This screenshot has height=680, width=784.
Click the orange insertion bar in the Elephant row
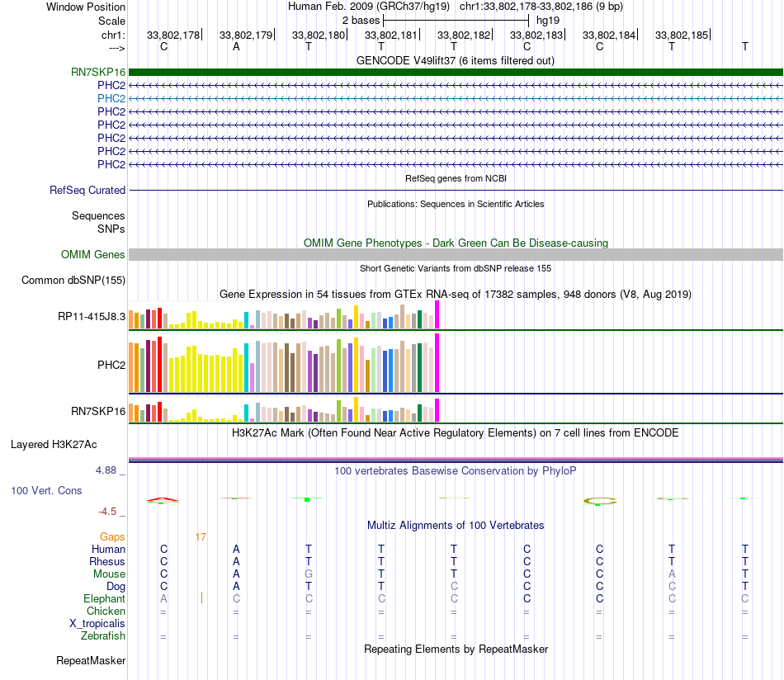[201, 597]
